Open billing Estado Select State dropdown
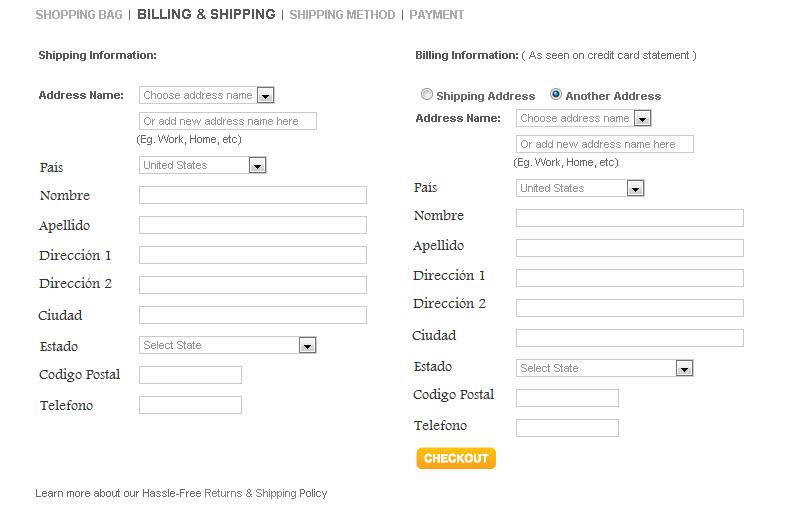The image size is (807, 510). 604,369
